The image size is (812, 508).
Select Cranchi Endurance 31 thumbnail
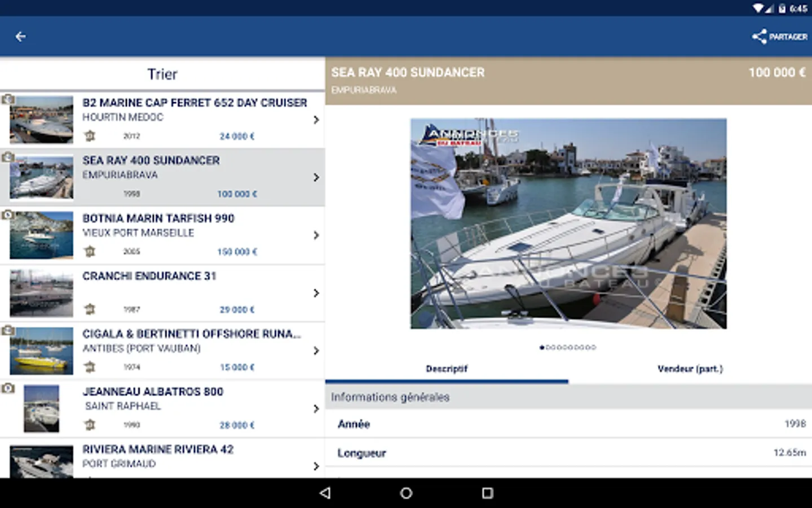(41, 293)
